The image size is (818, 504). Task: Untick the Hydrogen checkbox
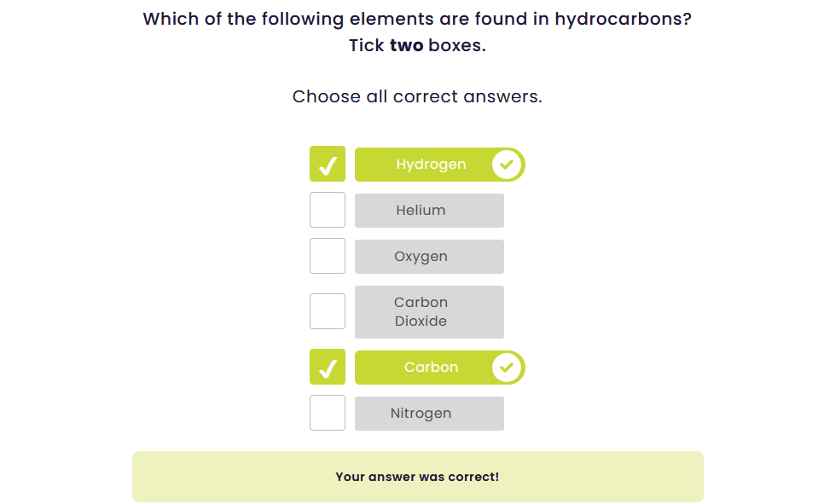point(328,164)
